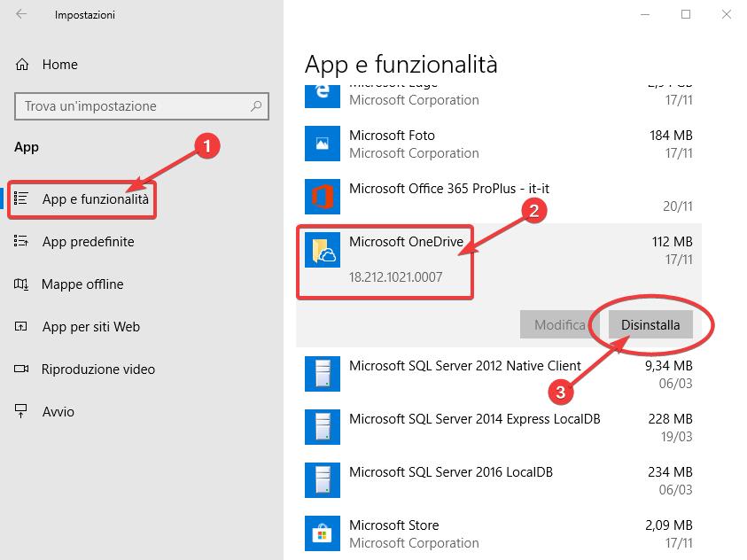Screen dimensions: 747x560
Task: Select Microsoft SQL Server 2016 LocalDB
Action: pos(451,472)
